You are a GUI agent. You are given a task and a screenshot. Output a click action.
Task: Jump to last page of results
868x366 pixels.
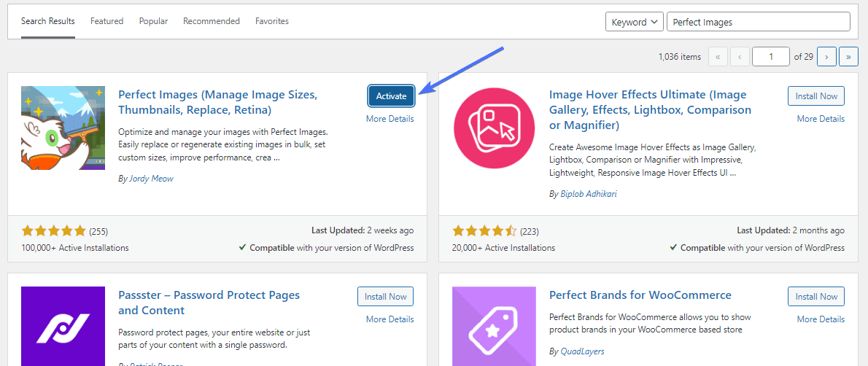848,56
